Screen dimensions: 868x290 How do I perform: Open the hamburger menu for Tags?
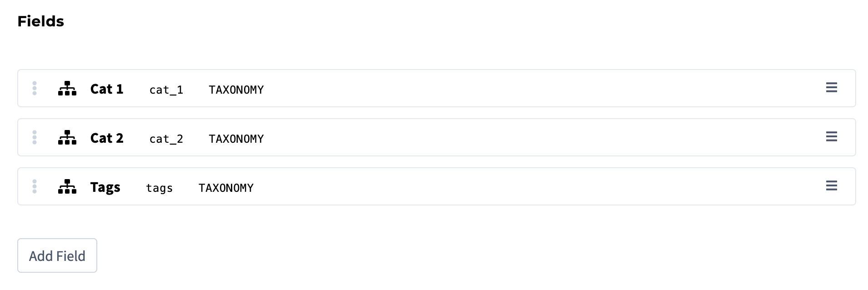click(x=832, y=186)
